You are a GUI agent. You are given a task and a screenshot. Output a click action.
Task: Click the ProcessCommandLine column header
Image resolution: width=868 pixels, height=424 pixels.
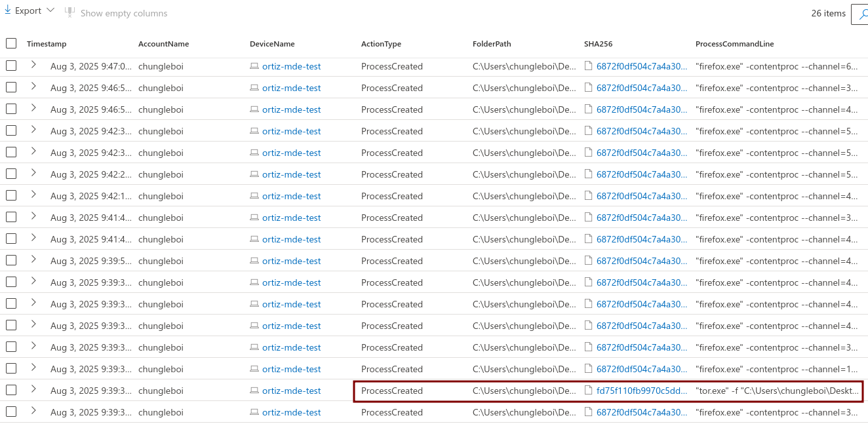pyautogui.click(x=734, y=44)
